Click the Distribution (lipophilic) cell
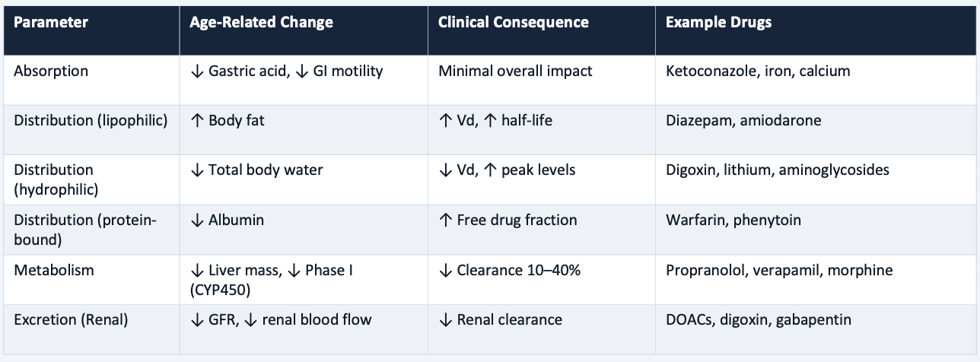Screen dimensions: 980x362 point(91,120)
